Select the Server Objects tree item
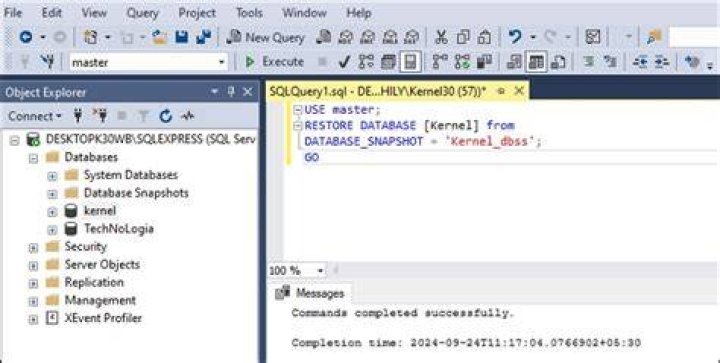Viewport: 720px width, 363px height. [x=102, y=265]
